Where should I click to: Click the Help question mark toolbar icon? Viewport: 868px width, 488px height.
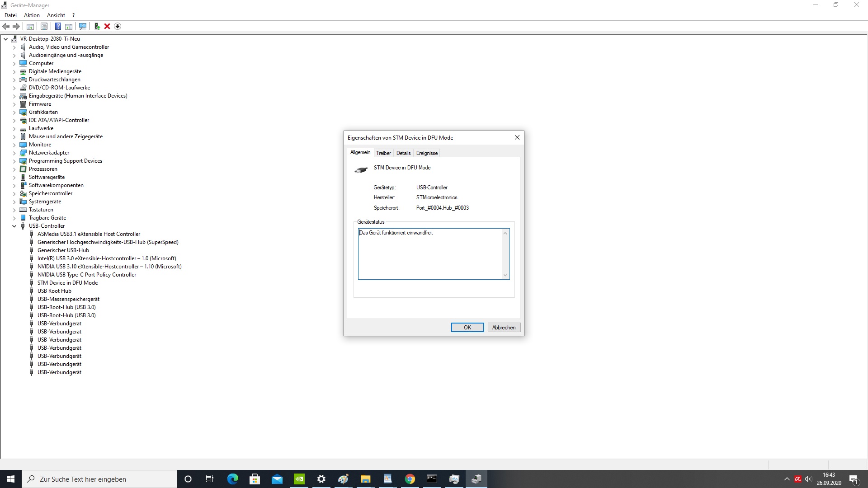pyautogui.click(x=58, y=26)
